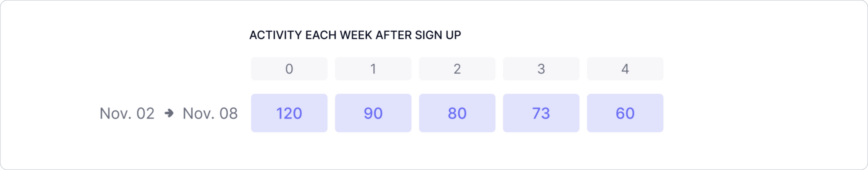Open the cohort cell showing 90
This screenshot has width=868, height=170.
(373, 113)
